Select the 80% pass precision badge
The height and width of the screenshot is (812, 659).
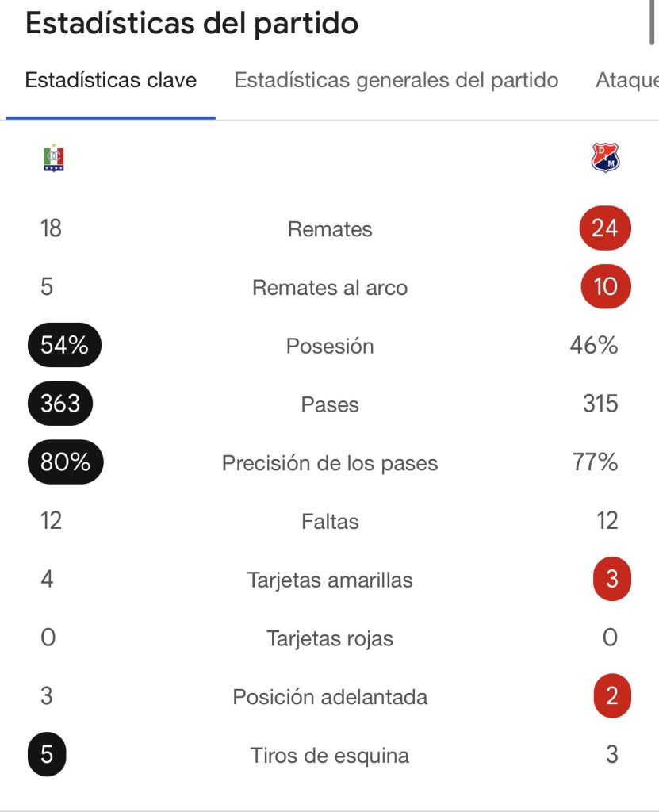(x=65, y=462)
